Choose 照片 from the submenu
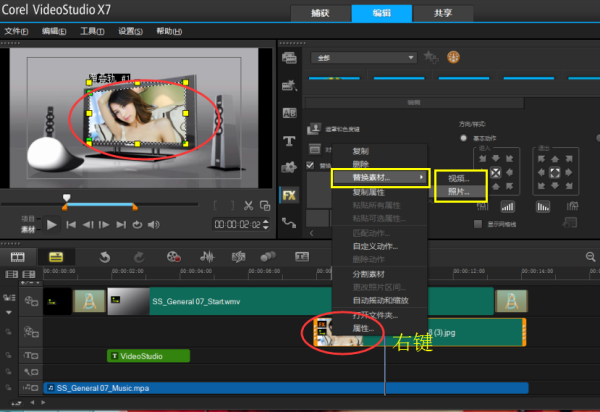The height and width of the screenshot is (412, 600). pos(459,191)
